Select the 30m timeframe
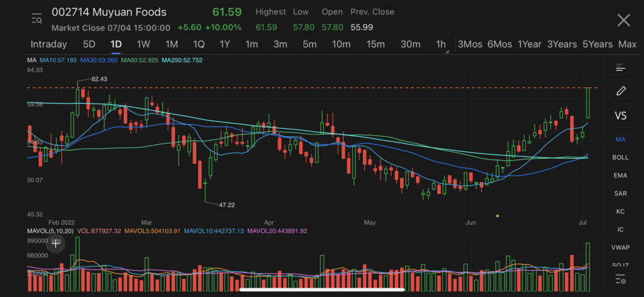644x297 pixels. tap(410, 45)
